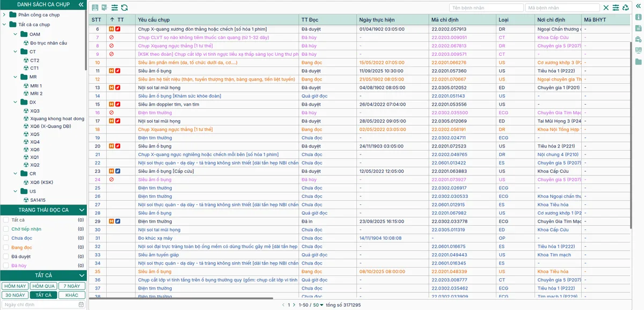Viewport: 644px width, 310px height.
Task: Click the KHÁC date filter button
Action: tap(71, 296)
